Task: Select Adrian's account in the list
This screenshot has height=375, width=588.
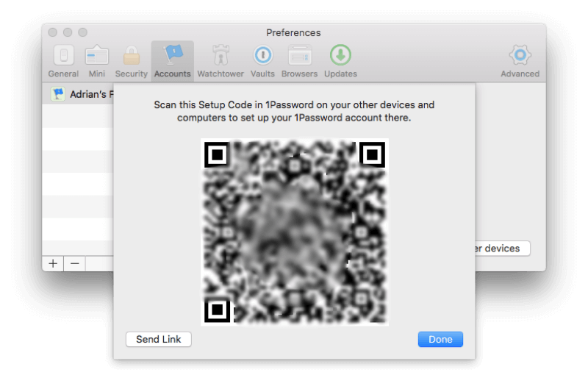Action: click(x=78, y=94)
